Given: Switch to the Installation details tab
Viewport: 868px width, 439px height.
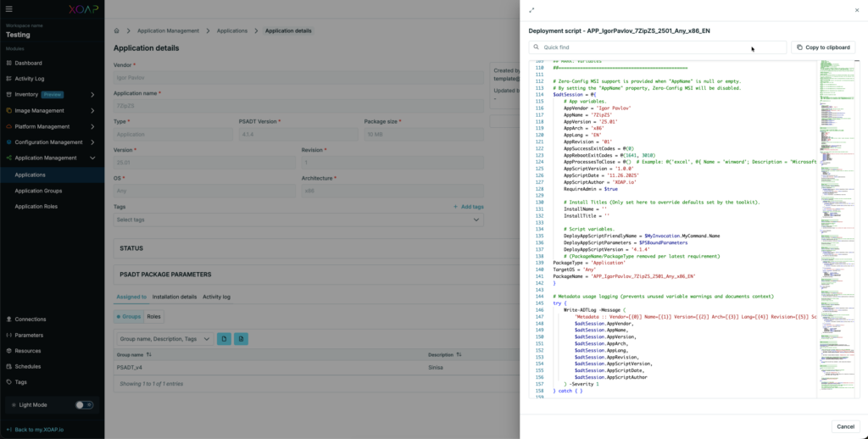Looking at the screenshot, I should click(x=175, y=297).
